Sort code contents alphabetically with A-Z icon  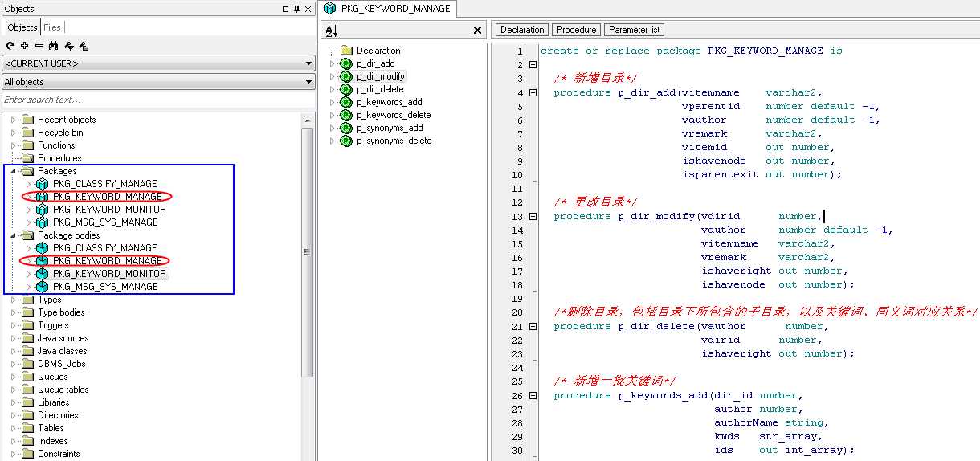332,31
